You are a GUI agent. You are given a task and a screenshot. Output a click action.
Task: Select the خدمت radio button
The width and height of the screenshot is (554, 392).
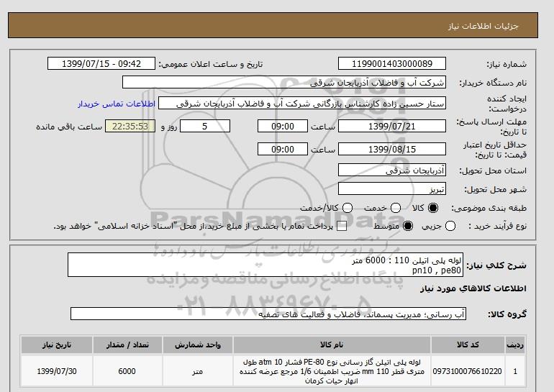point(396,208)
